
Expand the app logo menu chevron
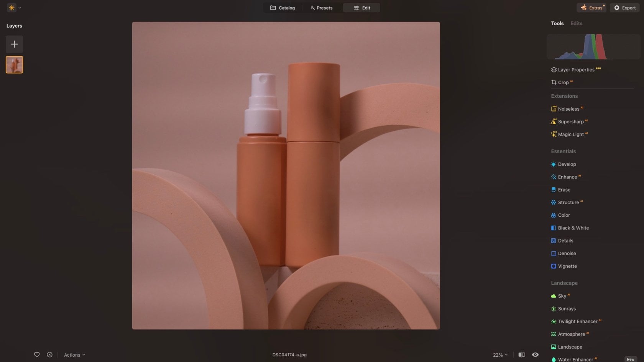tap(20, 8)
